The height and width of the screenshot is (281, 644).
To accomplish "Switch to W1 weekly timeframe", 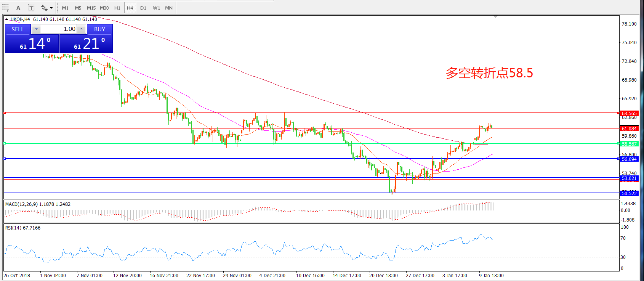I will (x=156, y=8).
